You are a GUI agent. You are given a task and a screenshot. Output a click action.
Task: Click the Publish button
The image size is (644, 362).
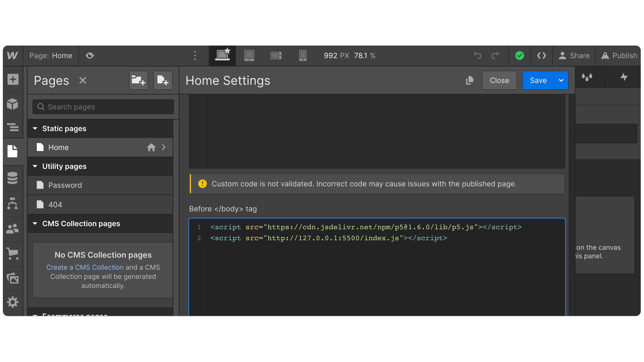619,56
